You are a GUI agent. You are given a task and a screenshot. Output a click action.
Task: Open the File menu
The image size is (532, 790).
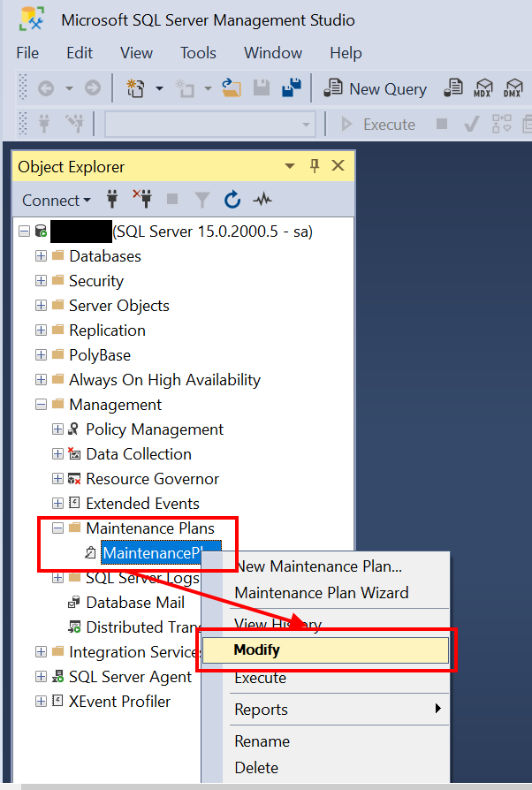pos(27,53)
